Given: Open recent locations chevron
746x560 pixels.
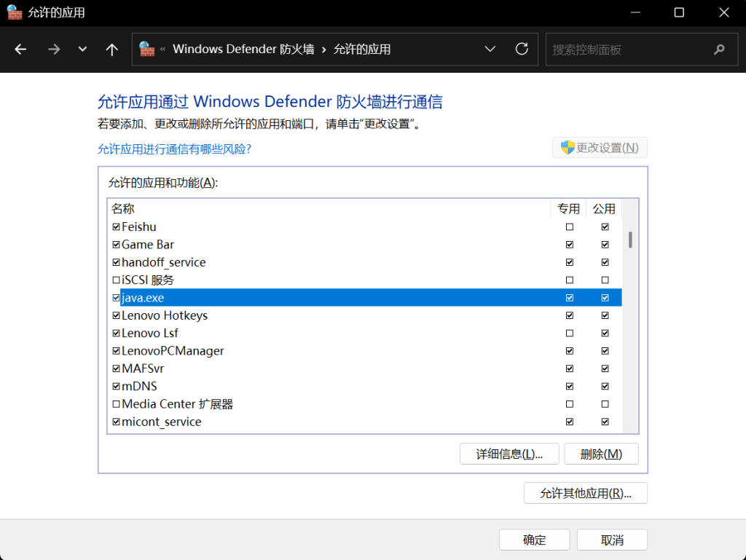Looking at the screenshot, I should (x=82, y=49).
